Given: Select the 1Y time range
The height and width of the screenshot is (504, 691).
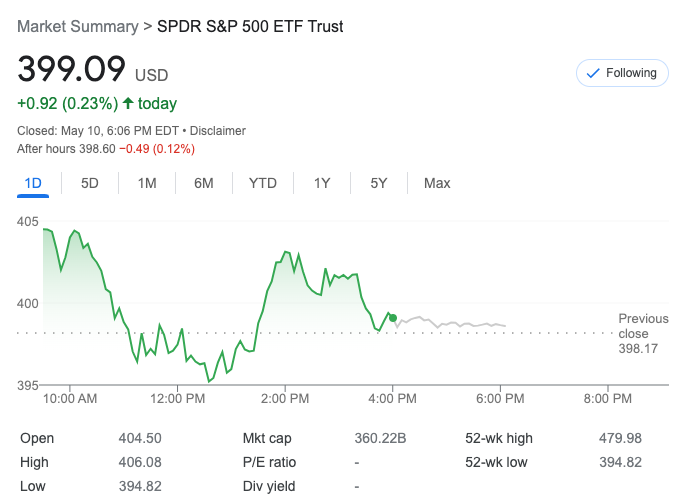Looking at the screenshot, I should pos(322,183).
